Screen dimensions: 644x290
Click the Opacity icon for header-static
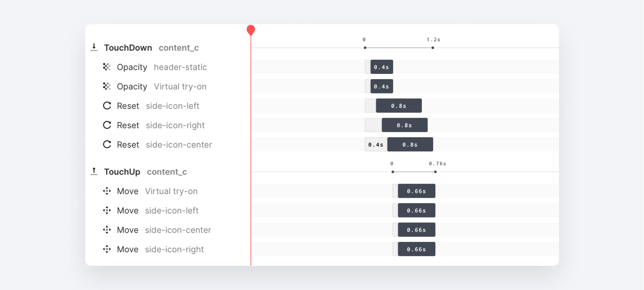107,67
